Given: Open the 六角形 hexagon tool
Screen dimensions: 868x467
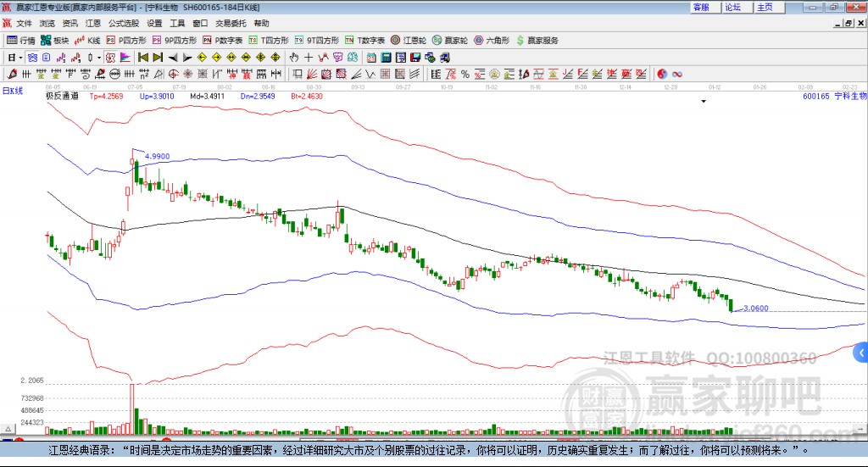Looking at the screenshot, I should click(492, 41).
